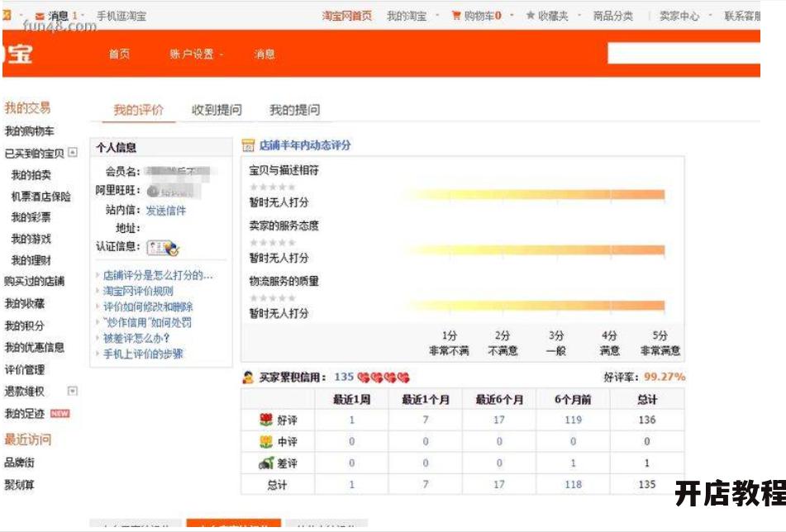Open 手机逛淘宝 link
The height and width of the screenshot is (532, 786).
click(121, 16)
